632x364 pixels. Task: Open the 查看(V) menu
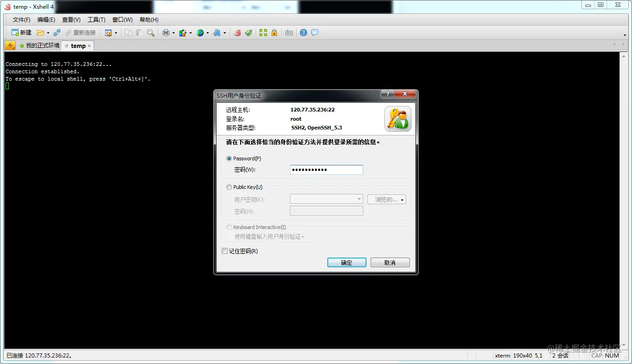(71, 20)
